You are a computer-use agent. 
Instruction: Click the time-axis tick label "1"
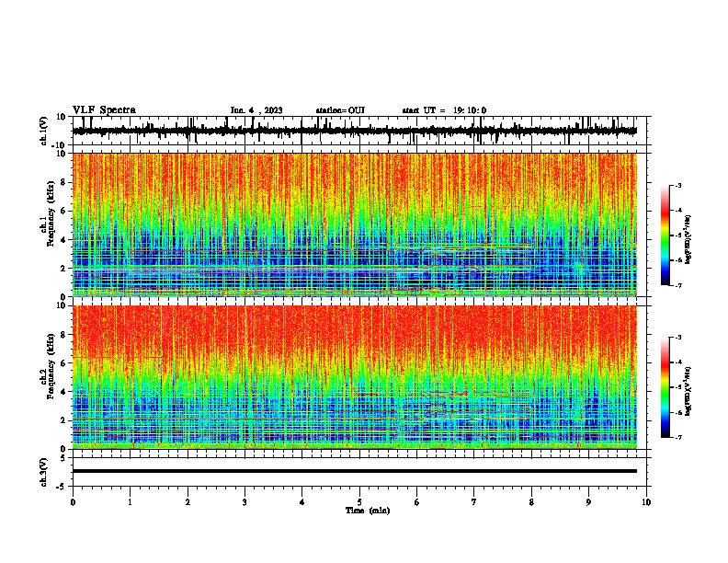tap(130, 502)
